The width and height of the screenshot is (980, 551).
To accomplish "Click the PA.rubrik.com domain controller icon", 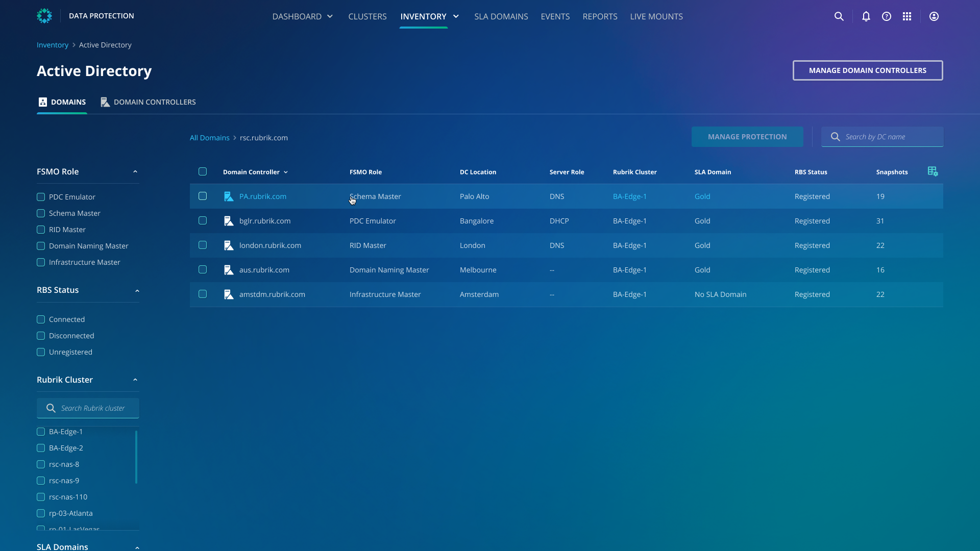I will click(229, 196).
